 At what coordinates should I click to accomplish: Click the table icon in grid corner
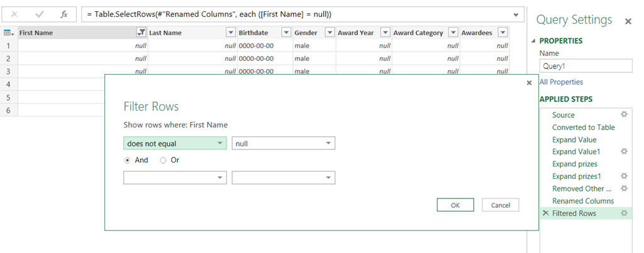click(x=9, y=33)
